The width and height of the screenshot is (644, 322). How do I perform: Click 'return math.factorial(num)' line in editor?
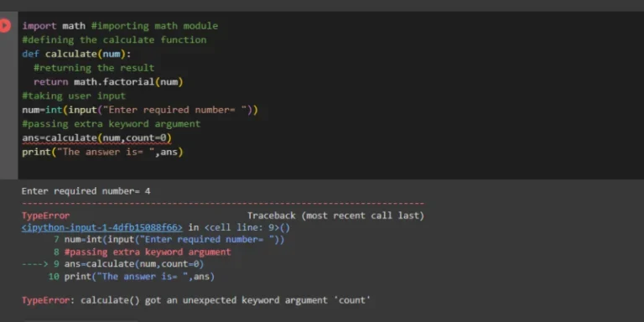(108, 81)
